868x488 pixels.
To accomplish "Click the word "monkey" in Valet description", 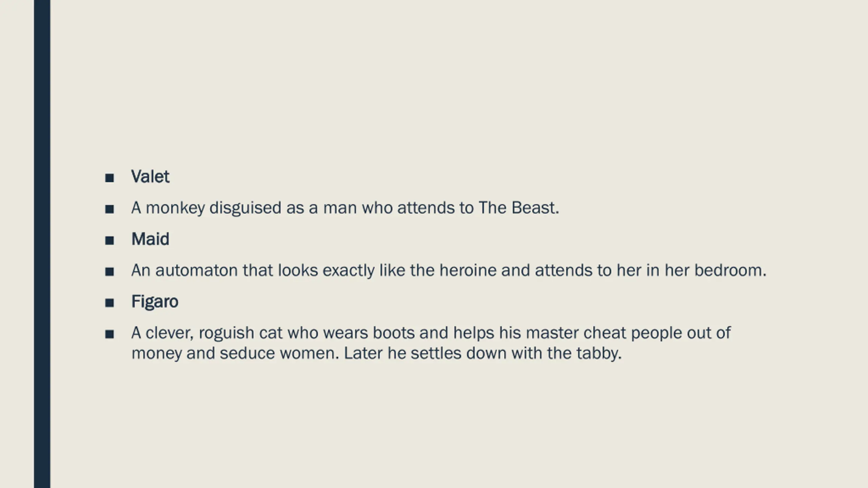I will [x=175, y=208].
